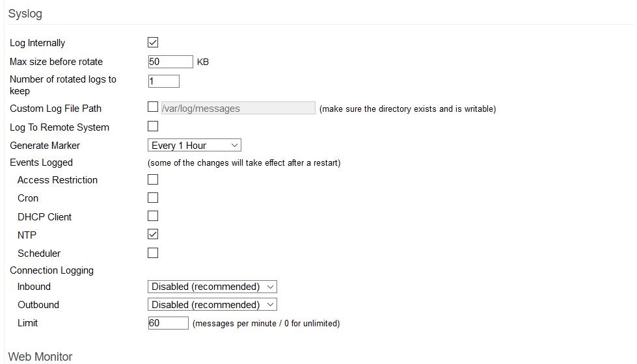Click the Connection Logging label

pos(51,270)
